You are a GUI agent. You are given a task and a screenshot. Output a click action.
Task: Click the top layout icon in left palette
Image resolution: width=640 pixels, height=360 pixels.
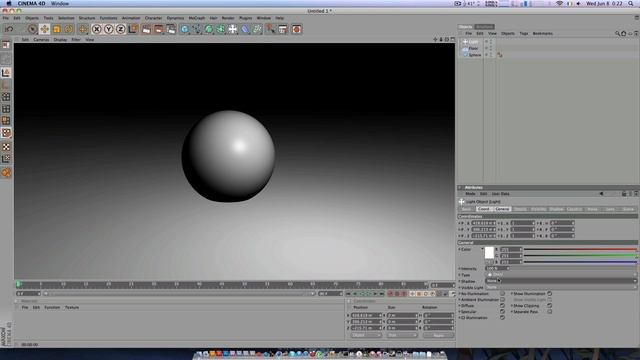click(x=6, y=45)
